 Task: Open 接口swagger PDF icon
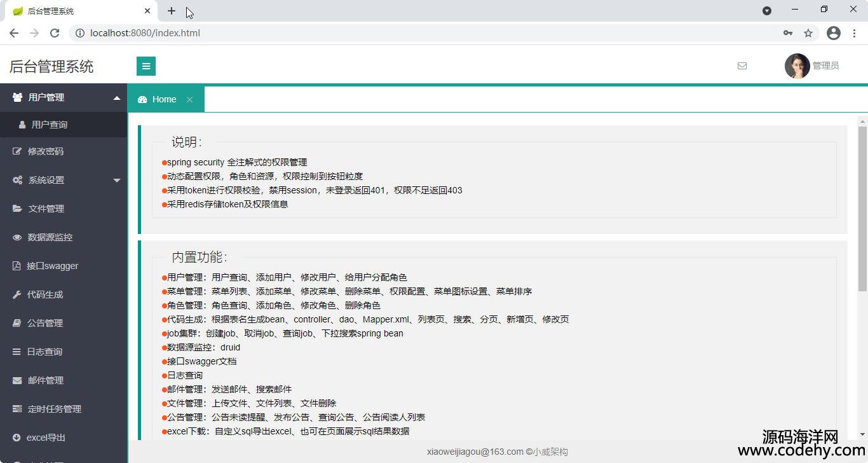[x=17, y=266]
